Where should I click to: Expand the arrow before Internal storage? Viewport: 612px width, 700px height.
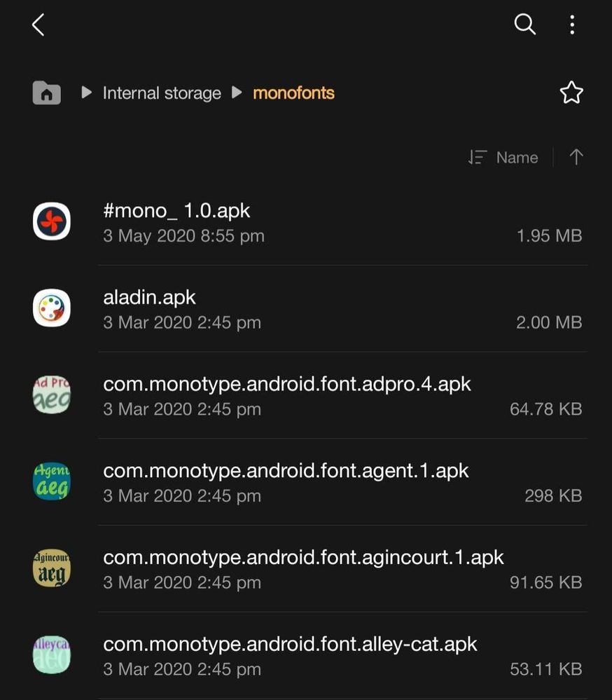point(87,92)
